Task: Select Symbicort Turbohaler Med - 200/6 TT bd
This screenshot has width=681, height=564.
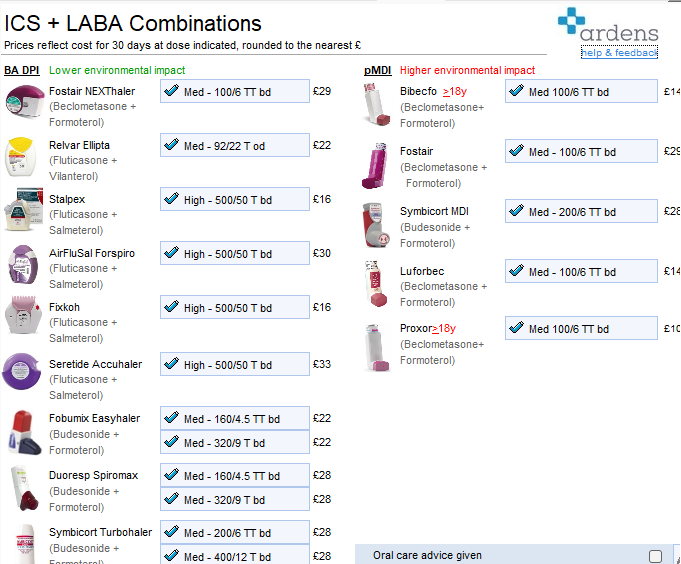Action: (x=234, y=533)
